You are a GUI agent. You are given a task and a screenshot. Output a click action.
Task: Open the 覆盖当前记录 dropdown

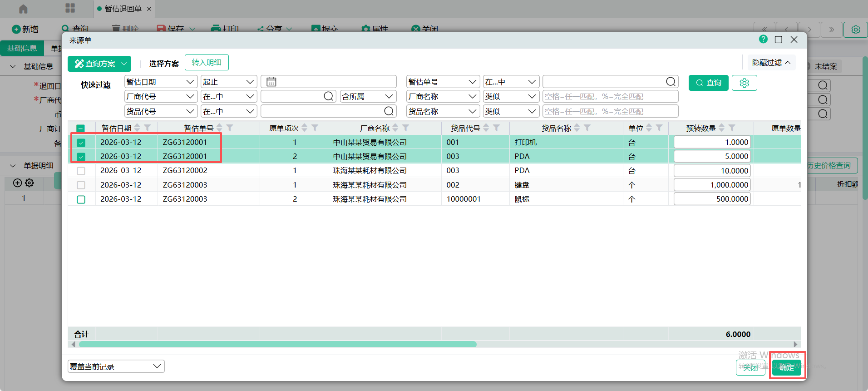116,366
